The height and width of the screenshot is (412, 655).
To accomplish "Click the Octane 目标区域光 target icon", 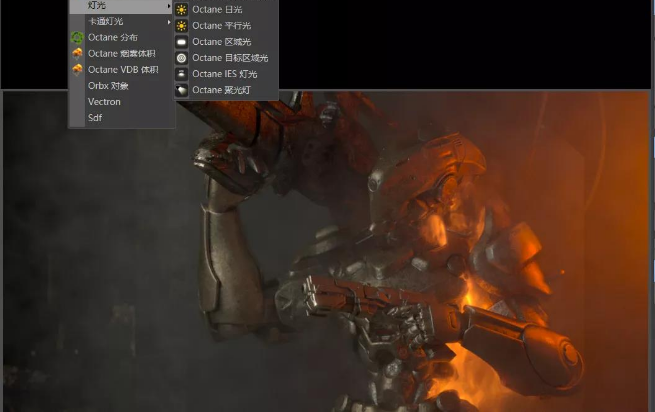I will tap(181, 58).
